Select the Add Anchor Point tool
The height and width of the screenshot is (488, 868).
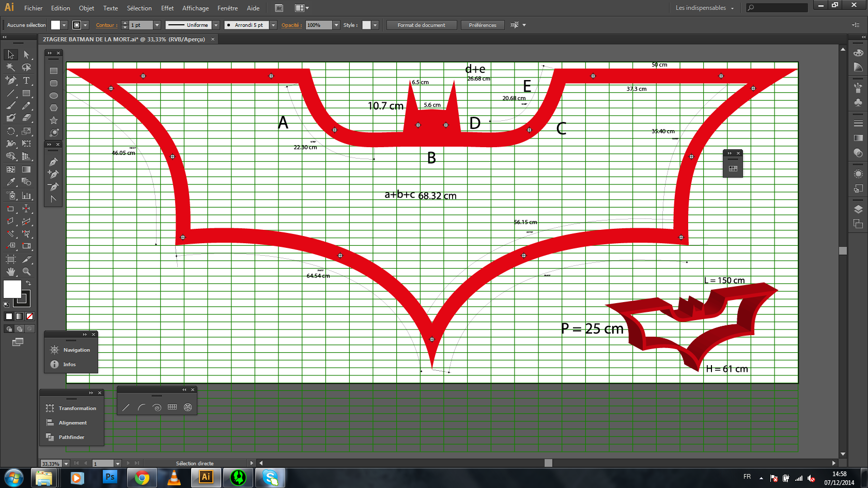pyautogui.click(x=53, y=174)
